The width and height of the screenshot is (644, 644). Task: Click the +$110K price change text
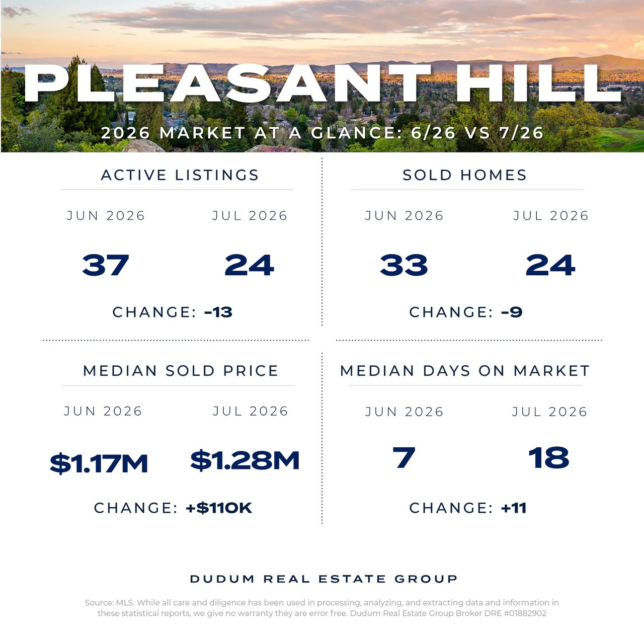coord(219,508)
